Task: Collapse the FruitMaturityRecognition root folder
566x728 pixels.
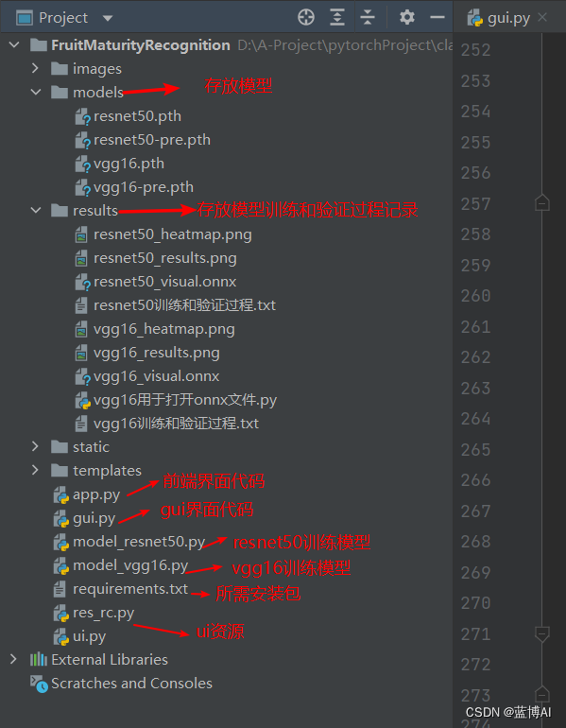Action: (x=14, y=45)
